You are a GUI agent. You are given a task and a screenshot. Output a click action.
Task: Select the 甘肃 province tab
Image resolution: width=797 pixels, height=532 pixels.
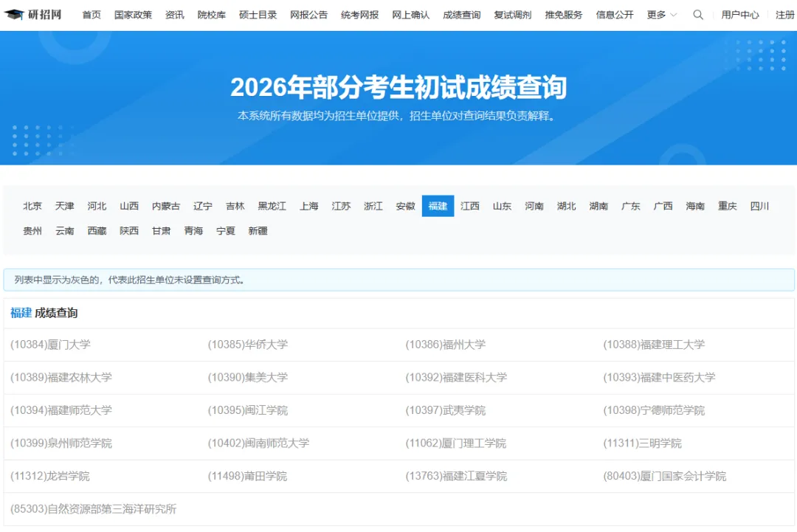(x=161, y=231)
